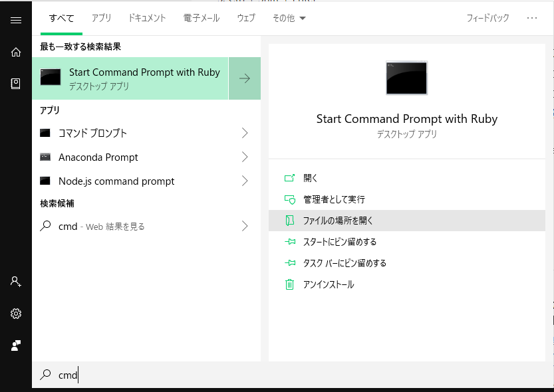The image size is (554, 392).
Task: Choose スタートにピン留めする
Action: click(407, 242)
